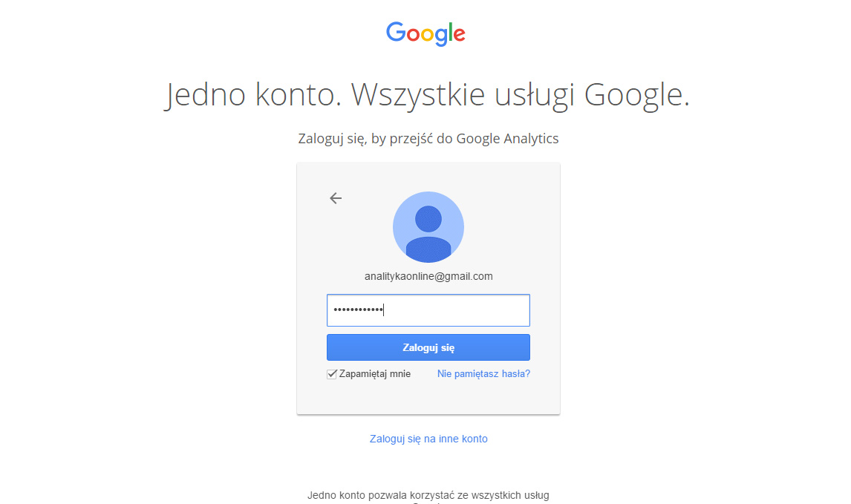Focus the password input field
Image resolution: width=851 pixels, height=504 pixels.
[x=428, y=310]
